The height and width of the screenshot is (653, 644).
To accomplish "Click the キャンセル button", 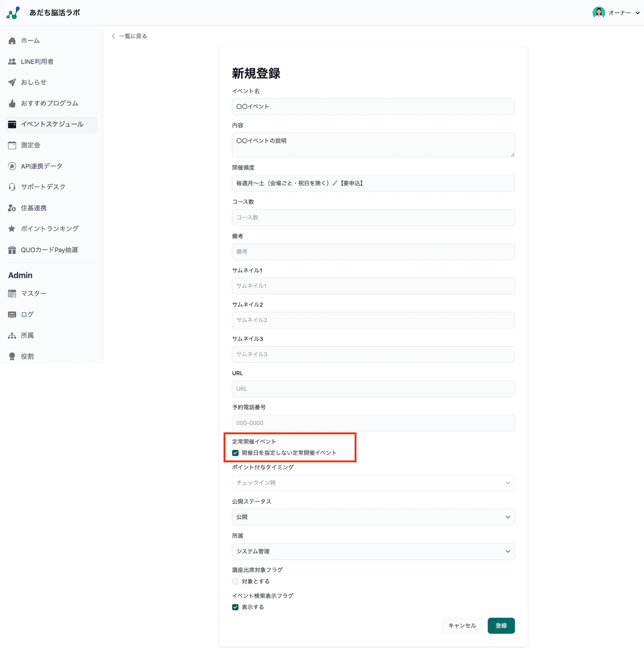I will click(462, 626).
